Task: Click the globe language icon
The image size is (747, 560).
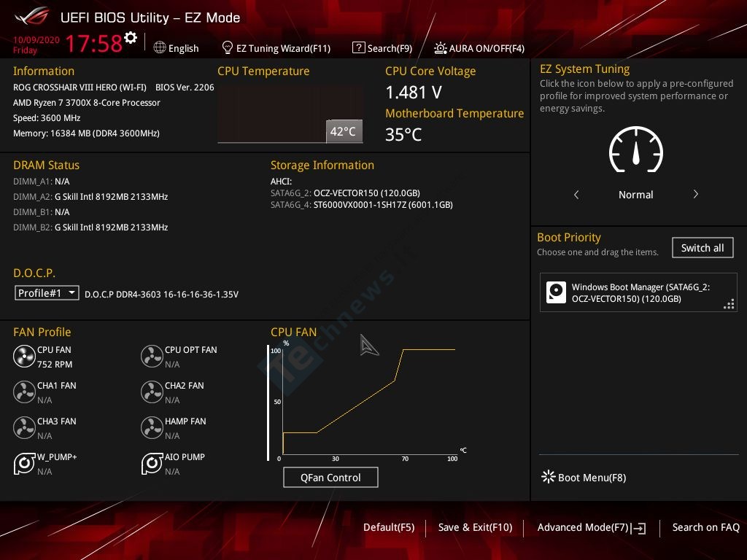Action: [160, 47]
